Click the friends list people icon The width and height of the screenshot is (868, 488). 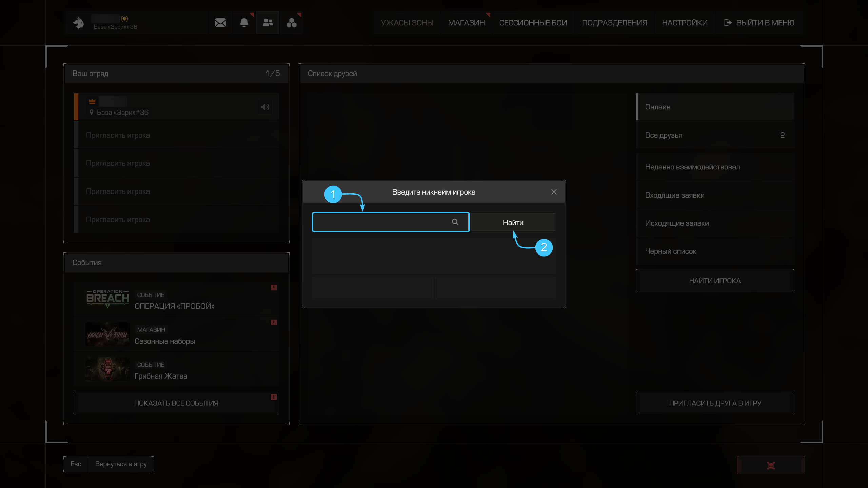268,23
